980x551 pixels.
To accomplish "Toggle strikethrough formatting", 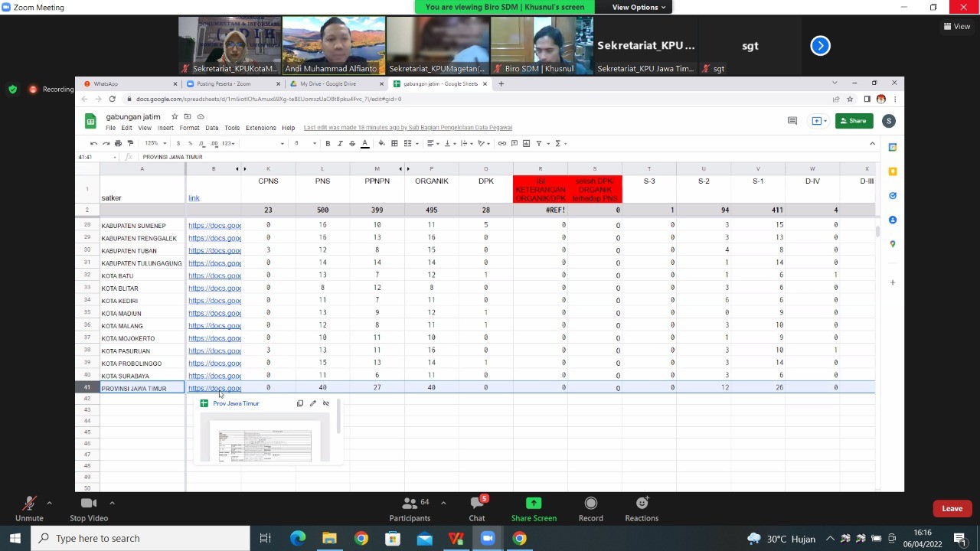I will (352, 143).
